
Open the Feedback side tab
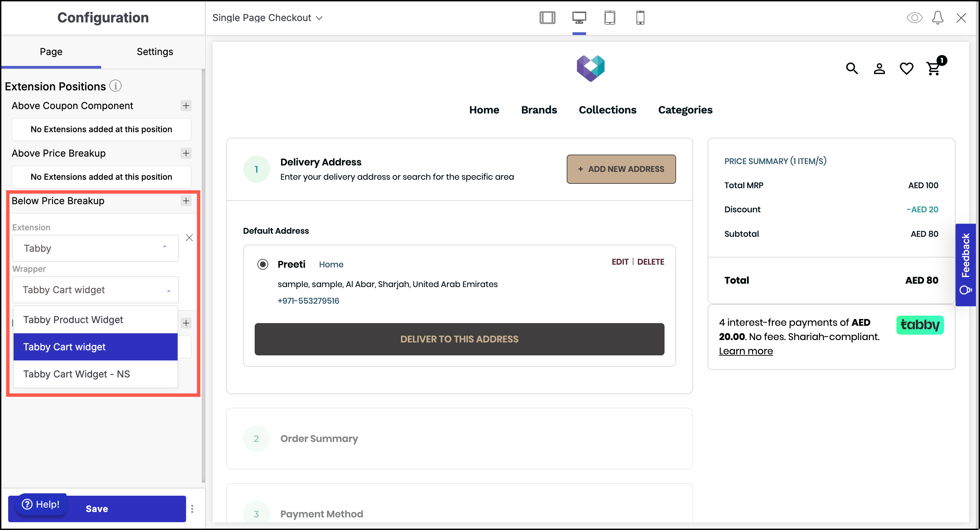click(x=965, y=265)
